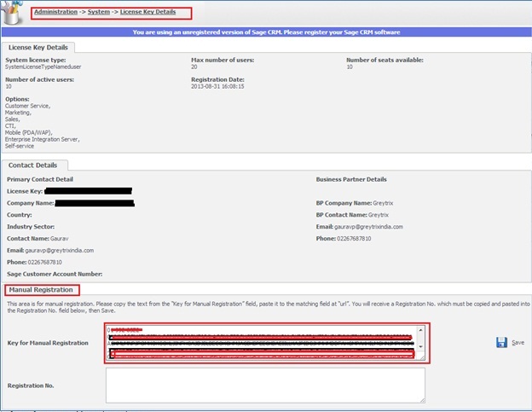The width and height of the screenshot is (532, 412).
Task: Go to the System breadcrumb link
Action: [99, 12]
